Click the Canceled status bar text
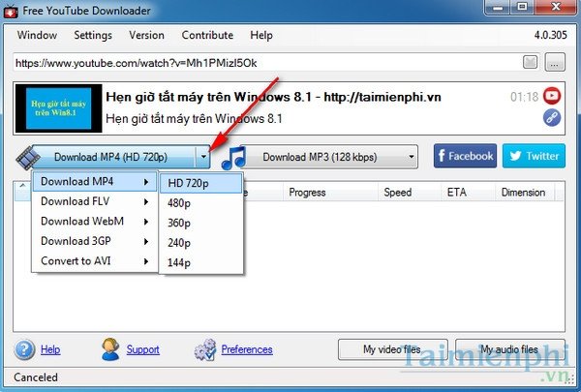581x392 pixels. click(x=36, y=377)
